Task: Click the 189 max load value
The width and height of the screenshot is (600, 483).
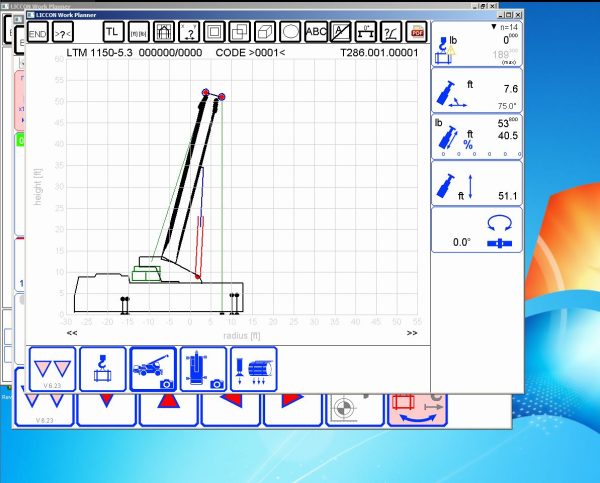Action: point(505,55)
